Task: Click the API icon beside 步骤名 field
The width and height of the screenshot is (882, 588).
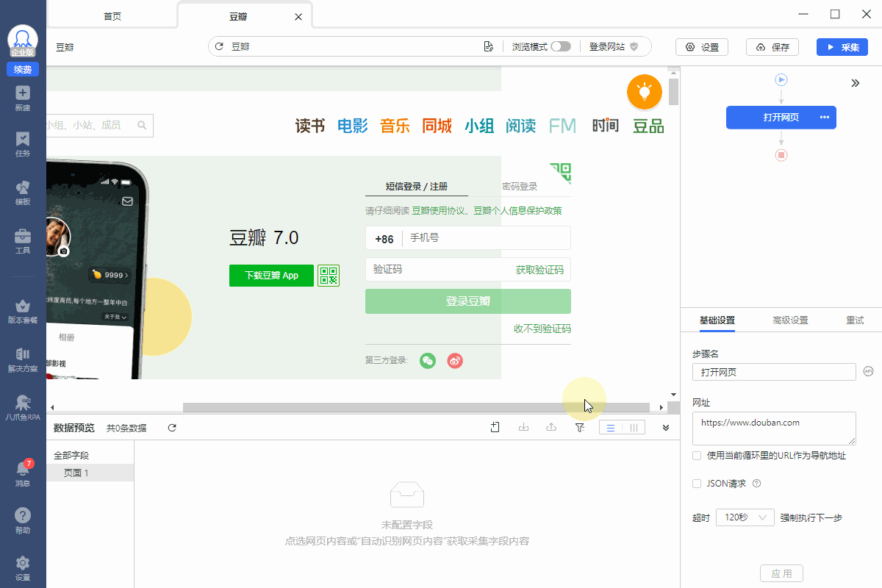Action: coord(868,371)
